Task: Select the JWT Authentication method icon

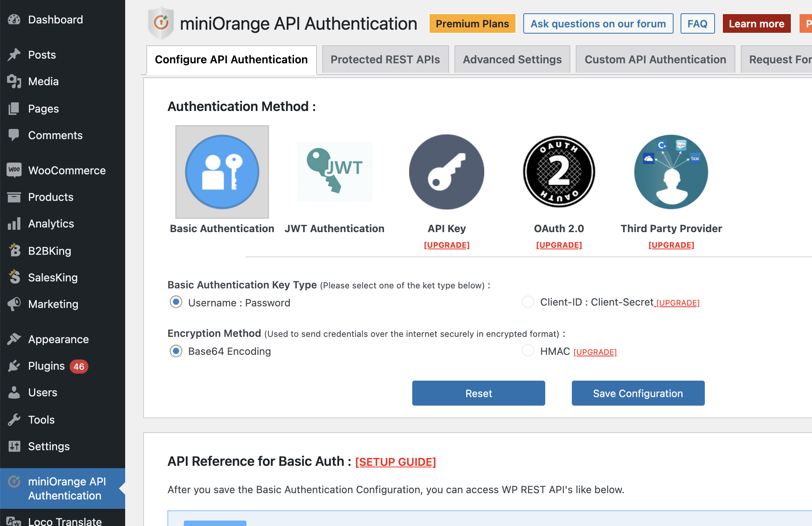Action: coord(335,172)
